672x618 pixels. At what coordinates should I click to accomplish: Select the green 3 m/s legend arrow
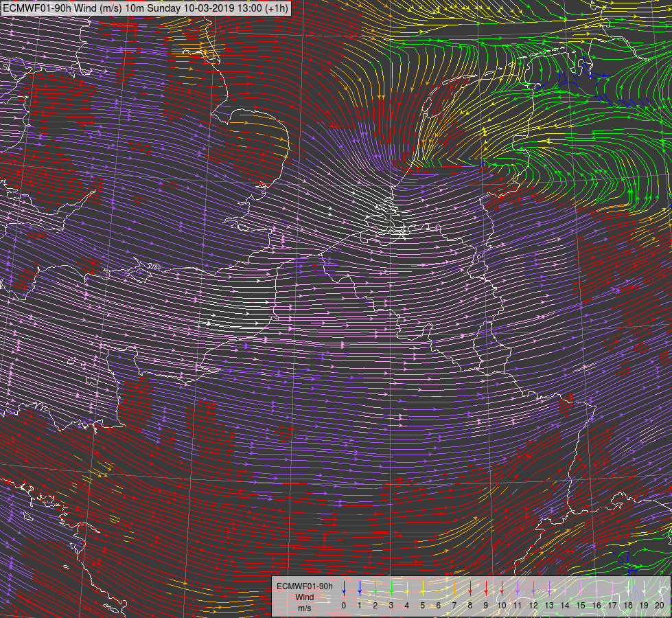pos(391,588)
